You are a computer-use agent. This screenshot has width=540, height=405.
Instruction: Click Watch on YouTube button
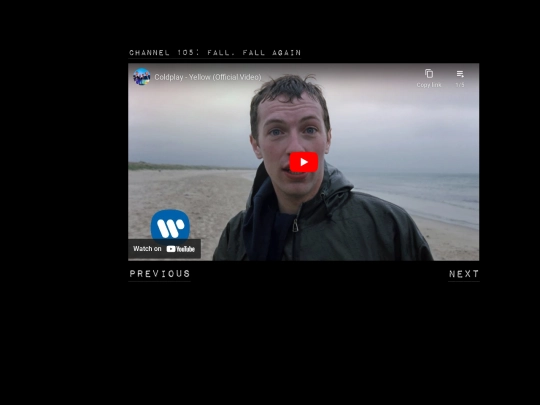tap(164, 249)
